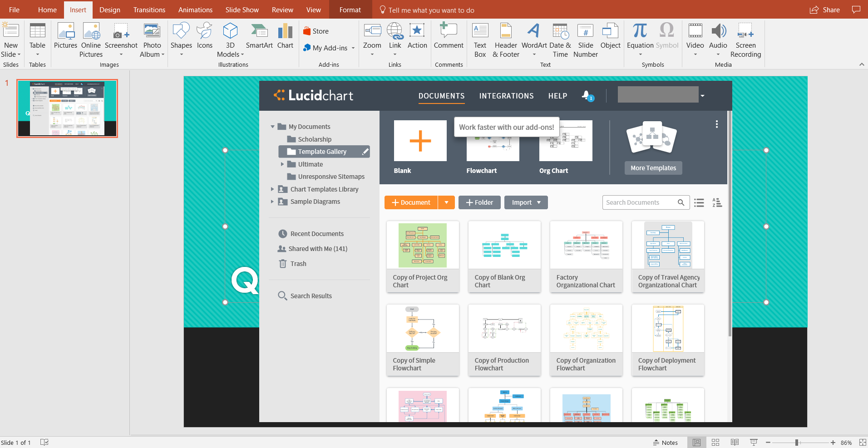Click the Share button
The image size is (868, 448).
pyautogui.click(x=825, y=10)
